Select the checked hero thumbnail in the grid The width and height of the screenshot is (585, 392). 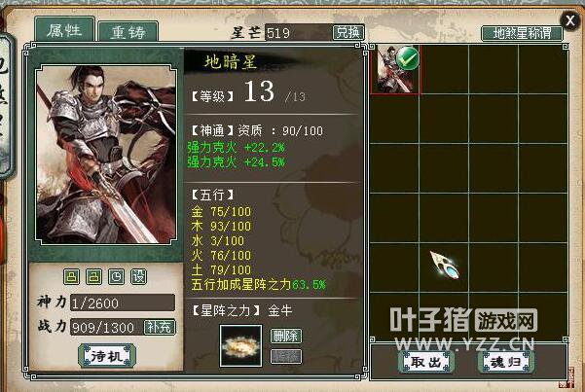pyautogui.click(x=395, y=69)
